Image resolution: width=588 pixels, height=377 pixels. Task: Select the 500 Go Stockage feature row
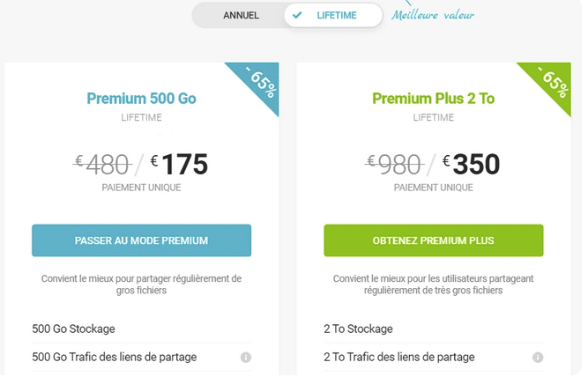[x=141, y=329]
